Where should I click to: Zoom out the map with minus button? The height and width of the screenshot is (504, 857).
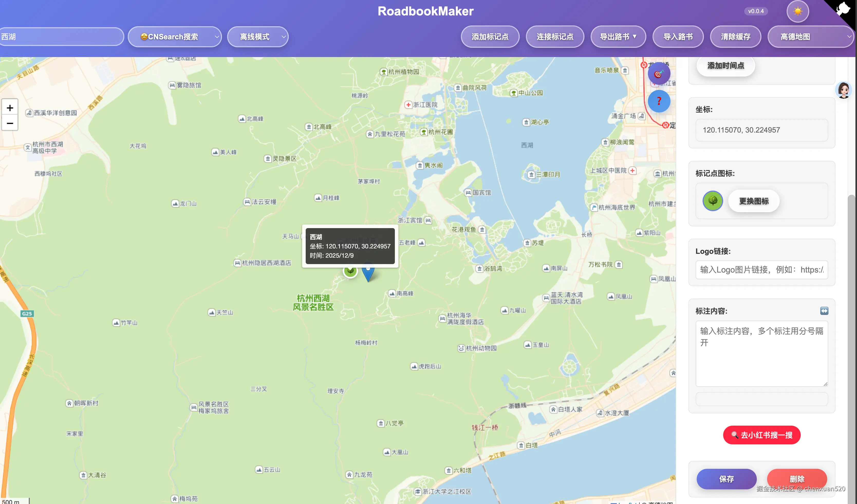[x=10, y=123]
